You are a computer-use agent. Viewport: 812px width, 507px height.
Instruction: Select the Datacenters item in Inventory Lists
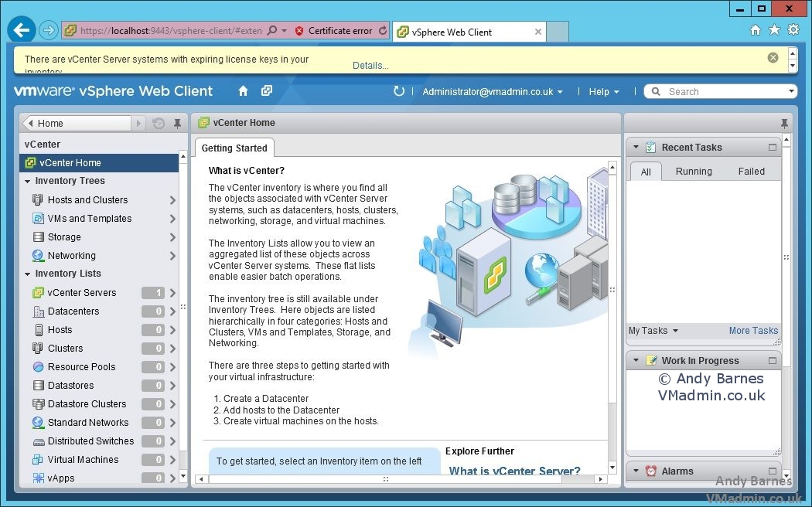tap(72, 311)
